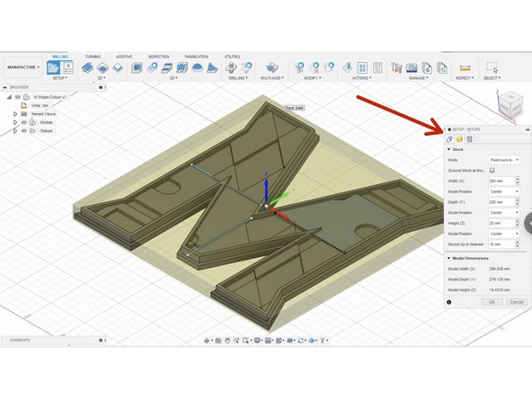This screenshot has height=399, width=532.
Task: Click the Measure ruler icon in Inspect
Action: coord(465,68)
